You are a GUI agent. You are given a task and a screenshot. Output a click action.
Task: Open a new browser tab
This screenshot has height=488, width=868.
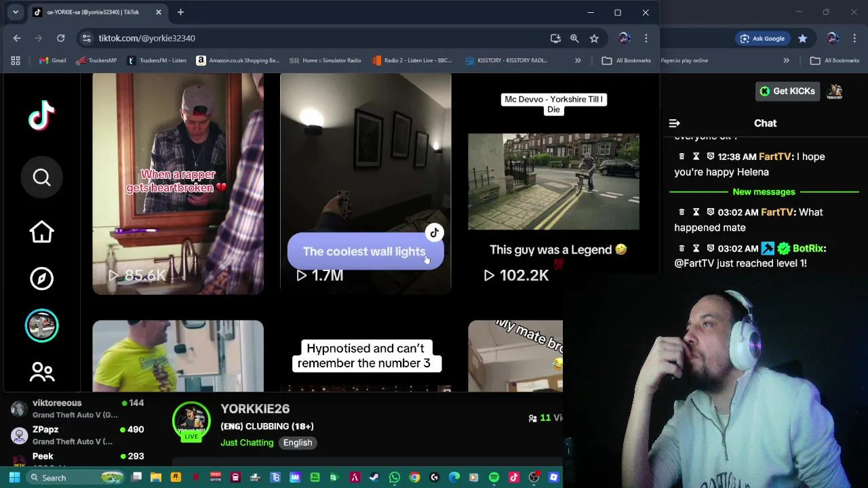coord(180,12)
